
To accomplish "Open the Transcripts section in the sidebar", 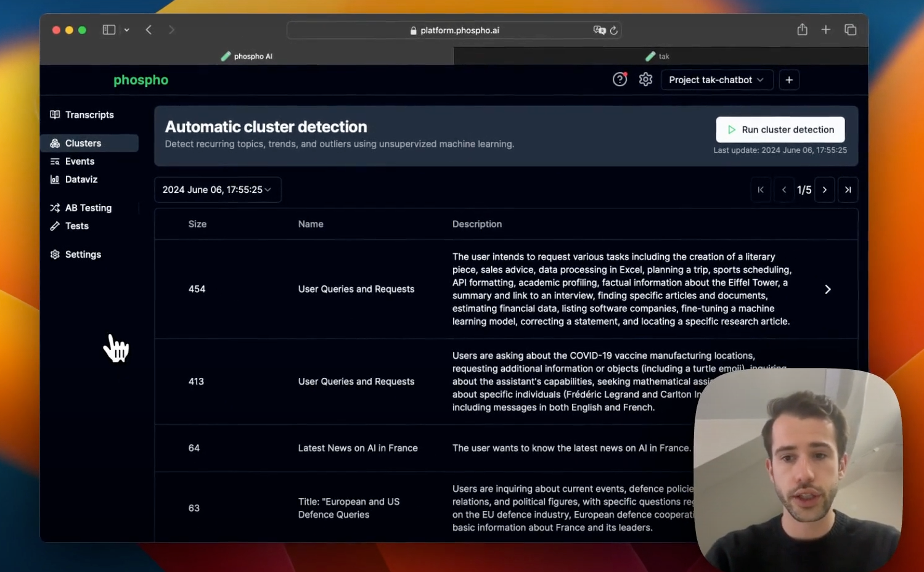I will [x=83, y=115].
